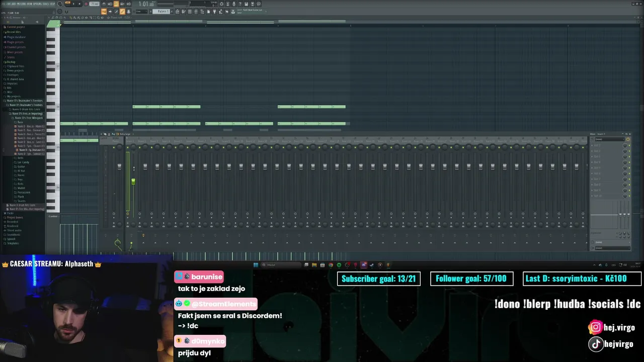Open mixer audio output dropdown at bottom
644x362 pixels.
613,248
